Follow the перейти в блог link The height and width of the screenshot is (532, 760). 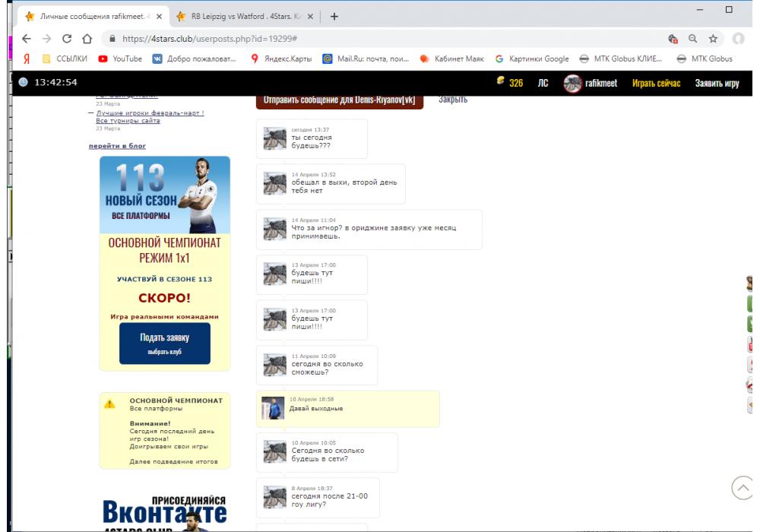point(117,145)
